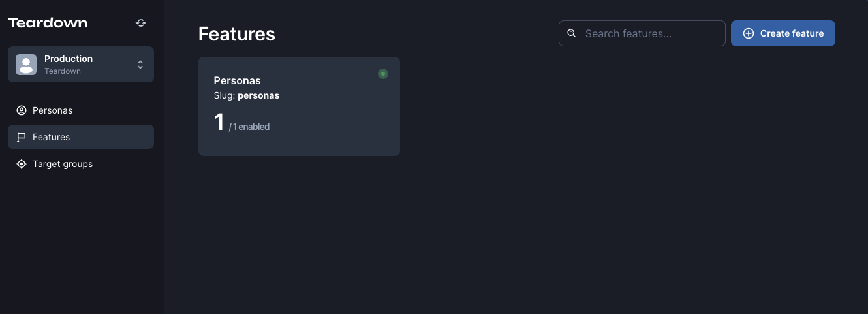Click the Features flag icon in sidebar
The width and height of the screenshot is (868, 314).
point(22,137)
